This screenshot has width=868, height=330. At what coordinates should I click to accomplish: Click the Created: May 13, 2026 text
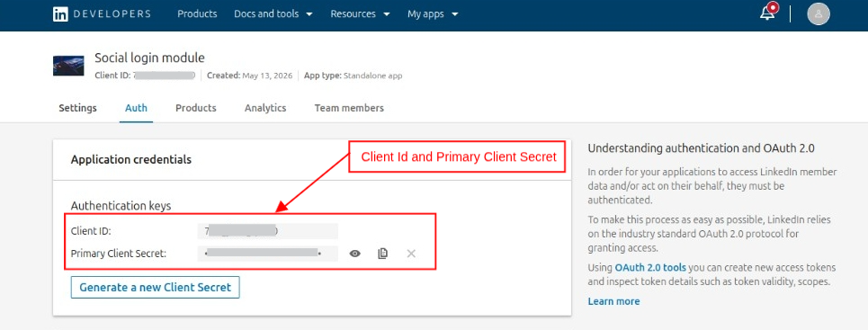pyautogui.click(x=250, y=76)
